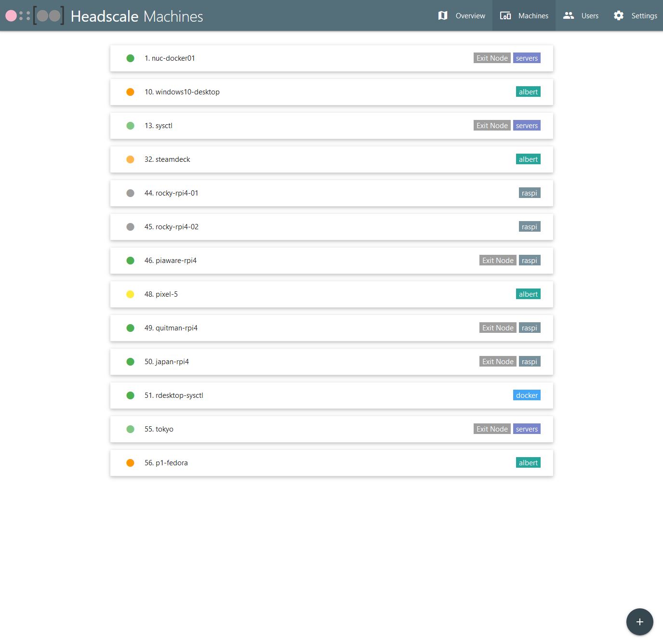This screenshot has width=663, height=644.
Task: Click status dot of steamdeck
Action: pos(130,159)
